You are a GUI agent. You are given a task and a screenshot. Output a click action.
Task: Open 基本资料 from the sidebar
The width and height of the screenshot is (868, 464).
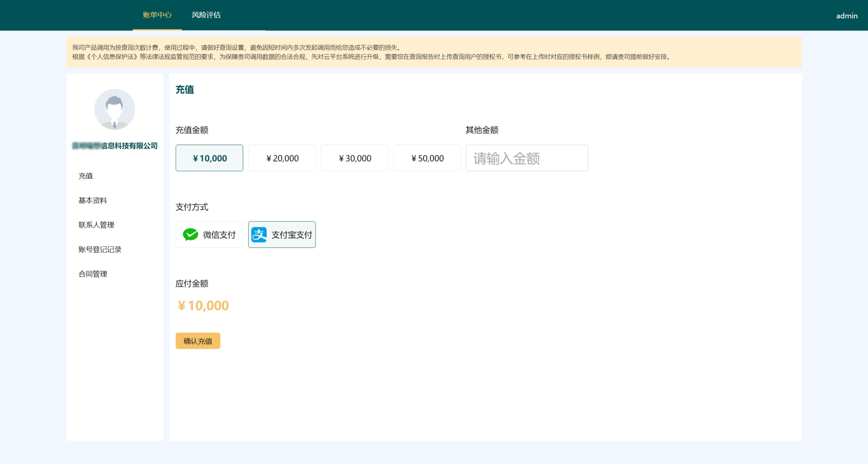93,200
